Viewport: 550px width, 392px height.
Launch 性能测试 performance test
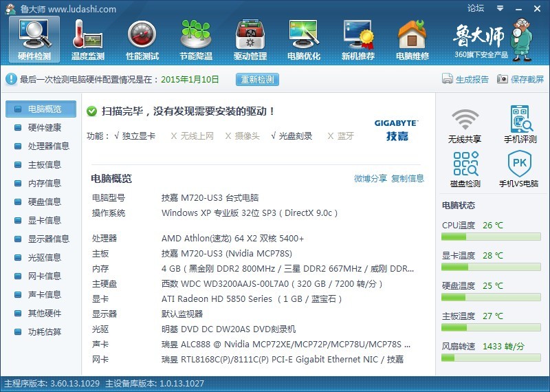pos(142,39)
